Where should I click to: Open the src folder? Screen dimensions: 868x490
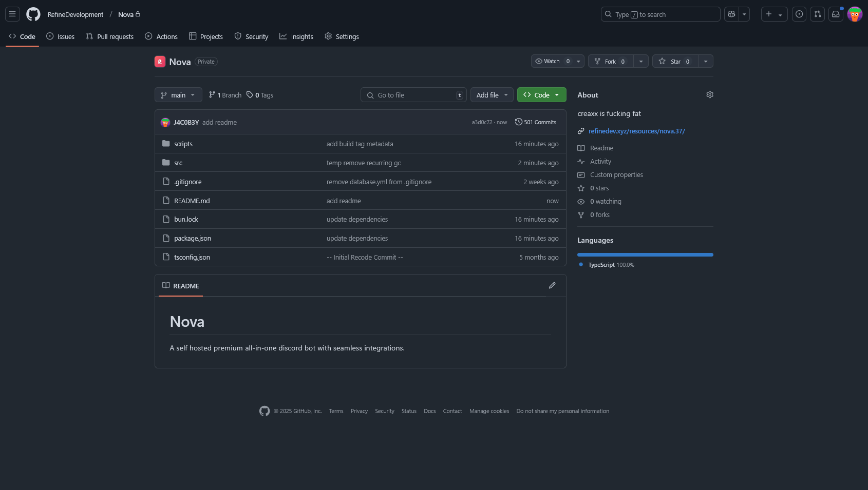178,163
